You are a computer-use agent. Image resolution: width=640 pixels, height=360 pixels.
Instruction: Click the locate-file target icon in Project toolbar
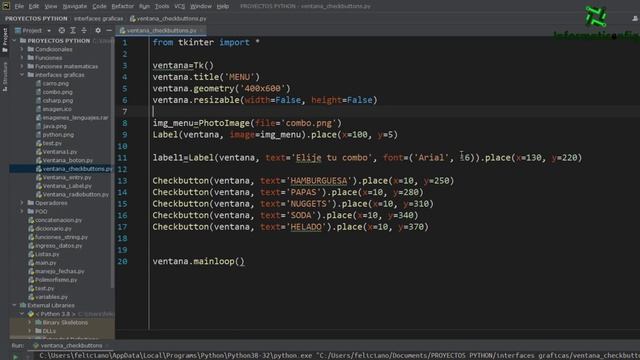[x=61, y=31]
